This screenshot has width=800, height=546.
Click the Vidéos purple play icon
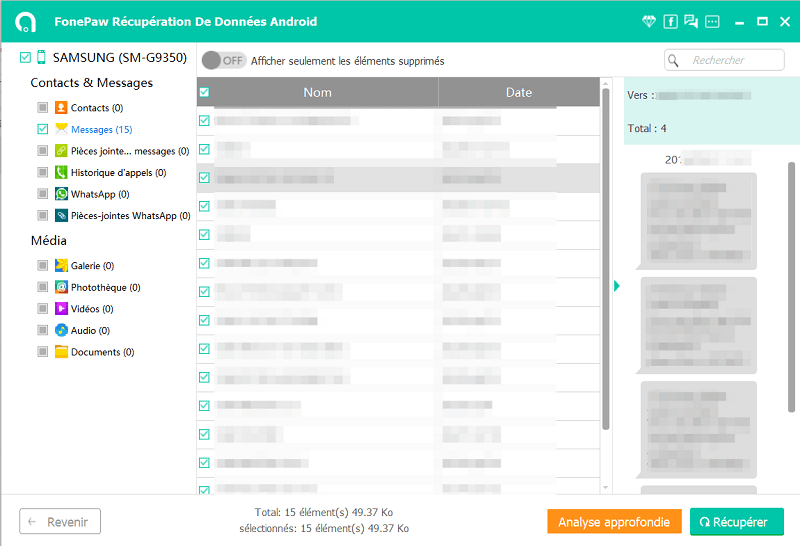[x=61, y=309]
